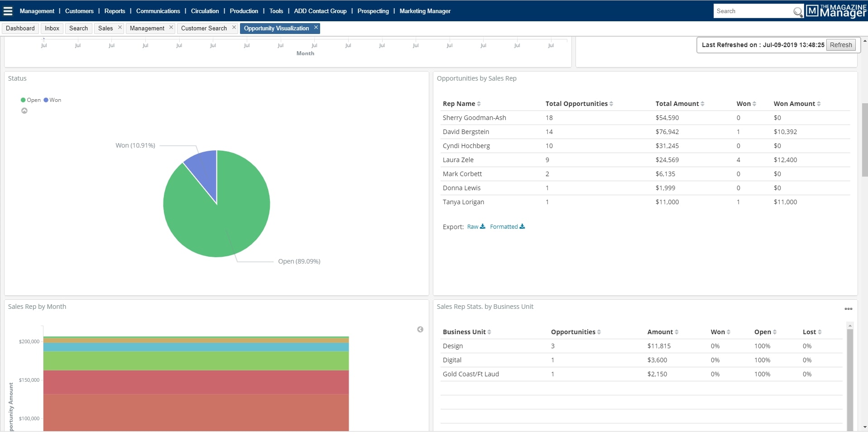Close the Customer Search tab
868x437 pixels.
click(x=234, y=27)
